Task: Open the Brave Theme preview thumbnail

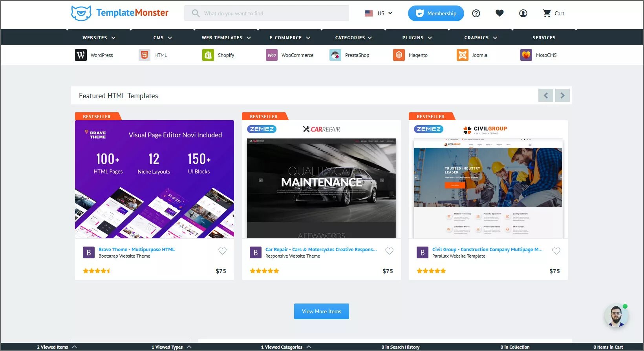Action: pyautogui.click(x=154, y=179)
